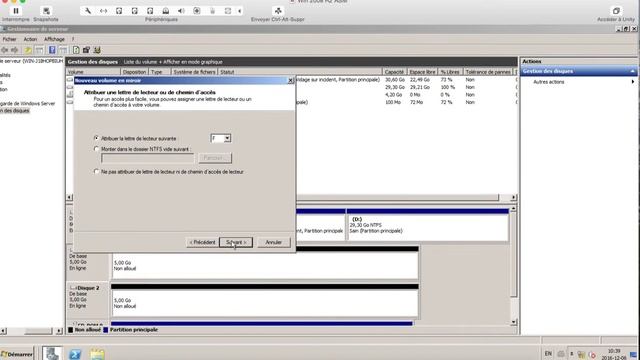Sort by the Tolérance de pannes column
Screen dimensions: 640x360
(488, 72)
